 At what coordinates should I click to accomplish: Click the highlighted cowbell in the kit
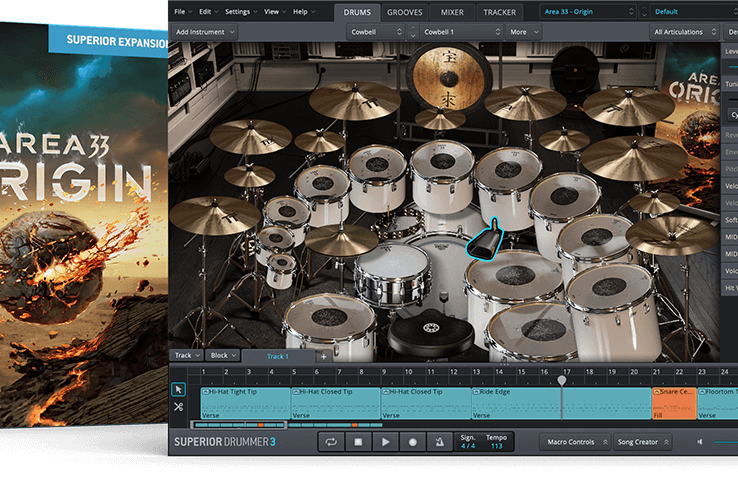pyautogui.click(x=485, y=240)
